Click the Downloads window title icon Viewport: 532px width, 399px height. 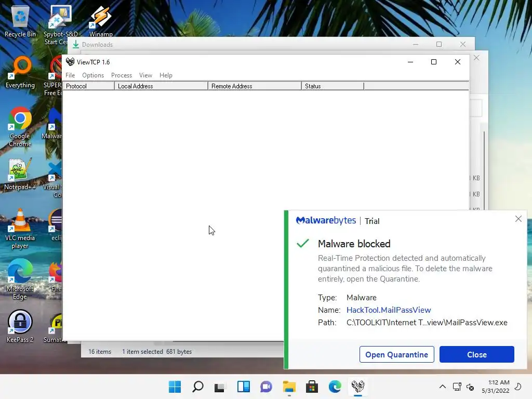[x=76, y=45]
